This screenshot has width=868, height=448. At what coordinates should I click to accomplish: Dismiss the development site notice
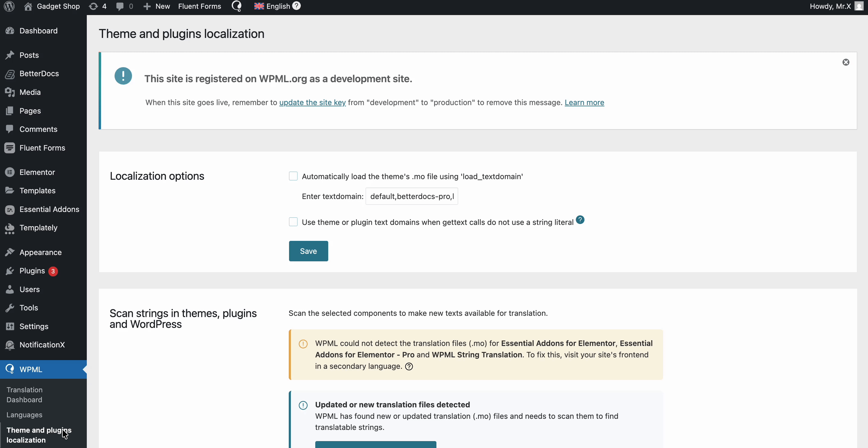pos(846,62)
